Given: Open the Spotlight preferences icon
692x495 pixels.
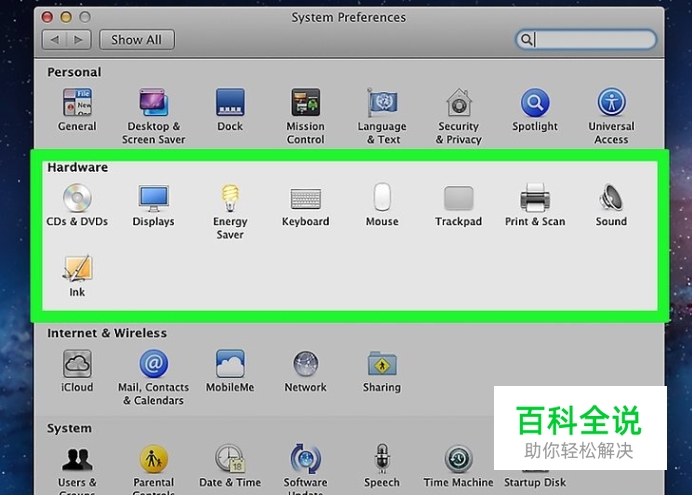Looking at the screenshot, I should tap(535, 102).
